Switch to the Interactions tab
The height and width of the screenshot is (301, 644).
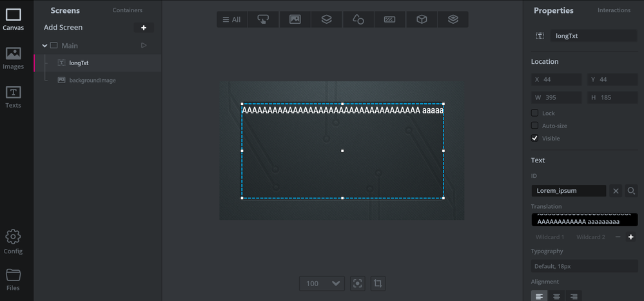(614, 10)
